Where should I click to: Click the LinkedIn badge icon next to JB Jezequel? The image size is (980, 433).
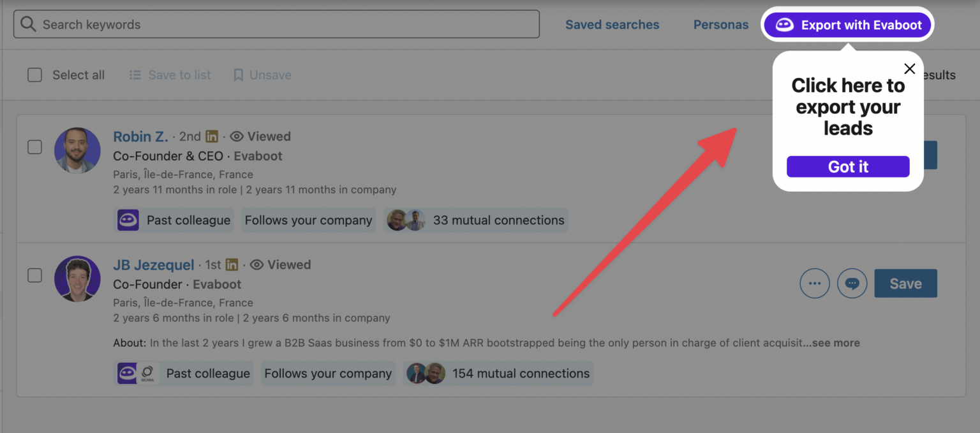point(231,264)
